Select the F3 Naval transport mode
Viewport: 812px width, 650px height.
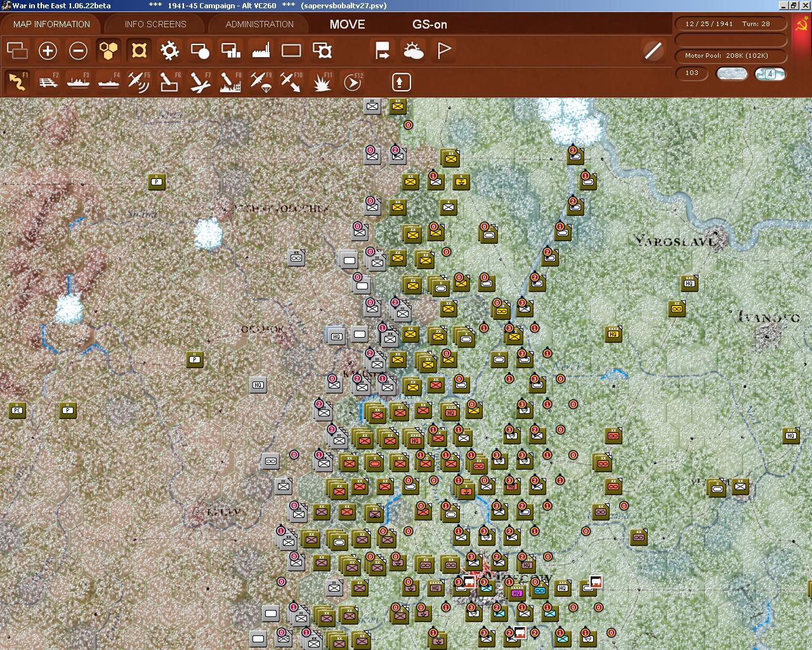78,82
